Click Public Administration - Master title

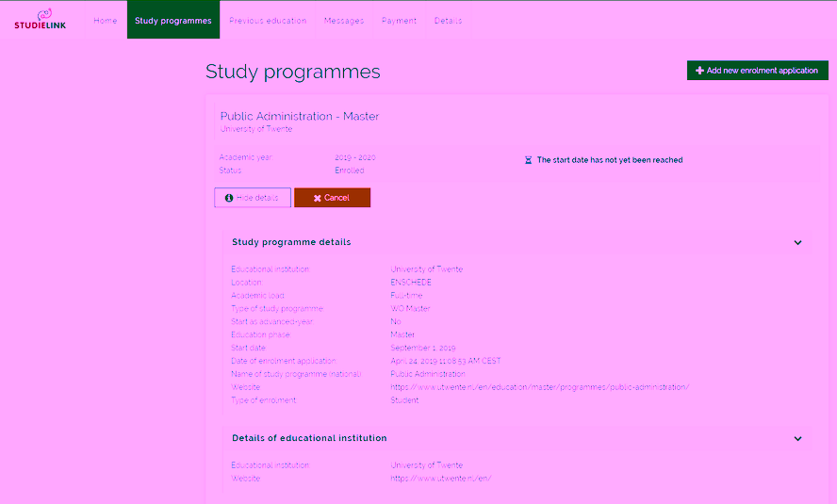click(x=300, y=116)
